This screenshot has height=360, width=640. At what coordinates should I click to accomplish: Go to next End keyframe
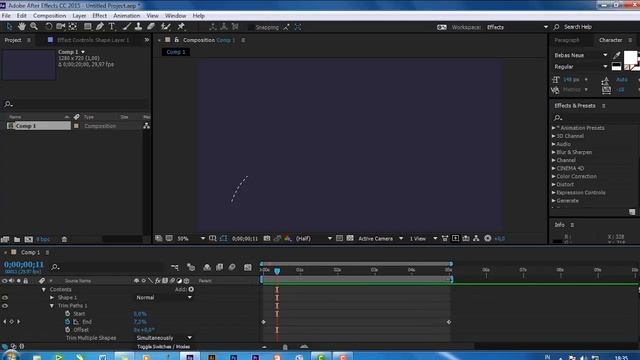18,322
